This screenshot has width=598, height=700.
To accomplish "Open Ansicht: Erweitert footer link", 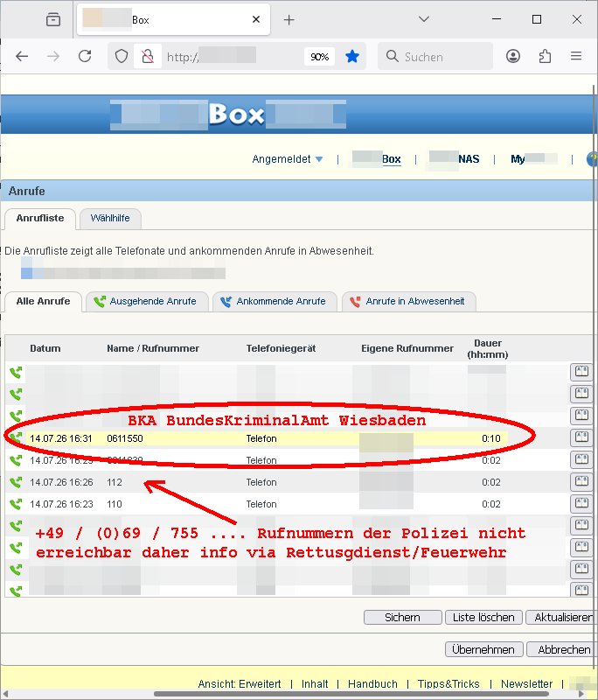I will click(x=240, y=684).
